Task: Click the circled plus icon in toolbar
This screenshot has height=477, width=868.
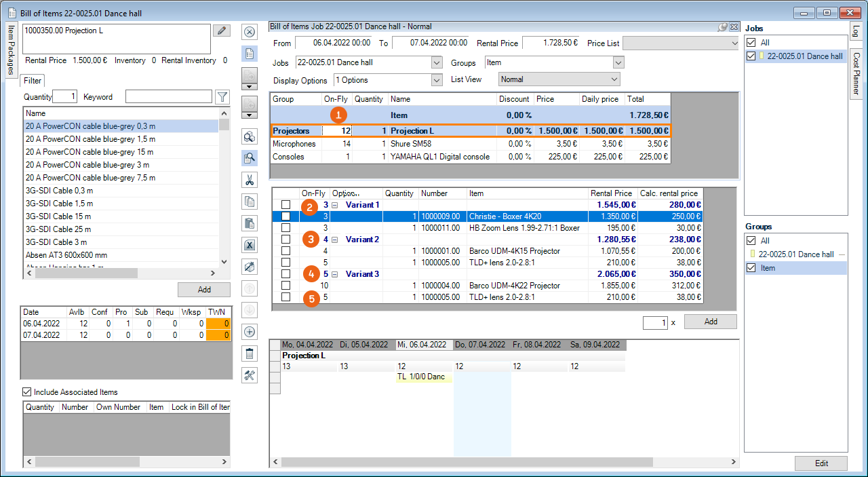Action: pos(250,332)
